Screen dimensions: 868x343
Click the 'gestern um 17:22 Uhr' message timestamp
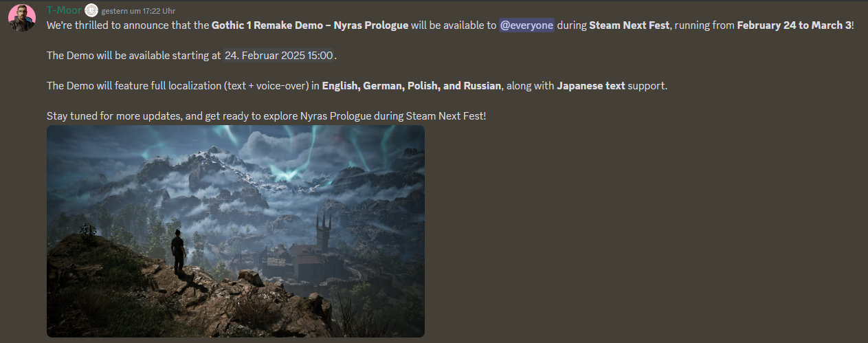(138, 11)
